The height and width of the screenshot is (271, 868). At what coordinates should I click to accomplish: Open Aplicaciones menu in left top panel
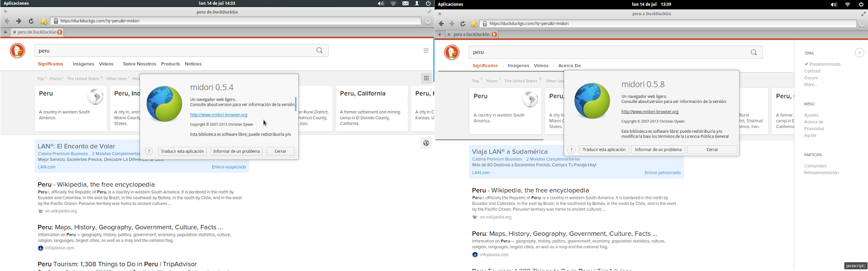[16, 3]
